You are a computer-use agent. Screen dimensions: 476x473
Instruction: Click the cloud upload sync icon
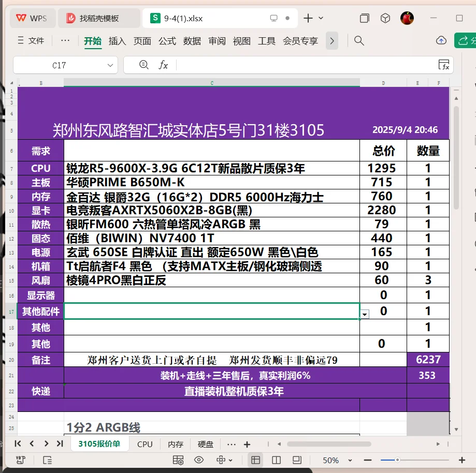pyautogui.click(x=441, y=40)
